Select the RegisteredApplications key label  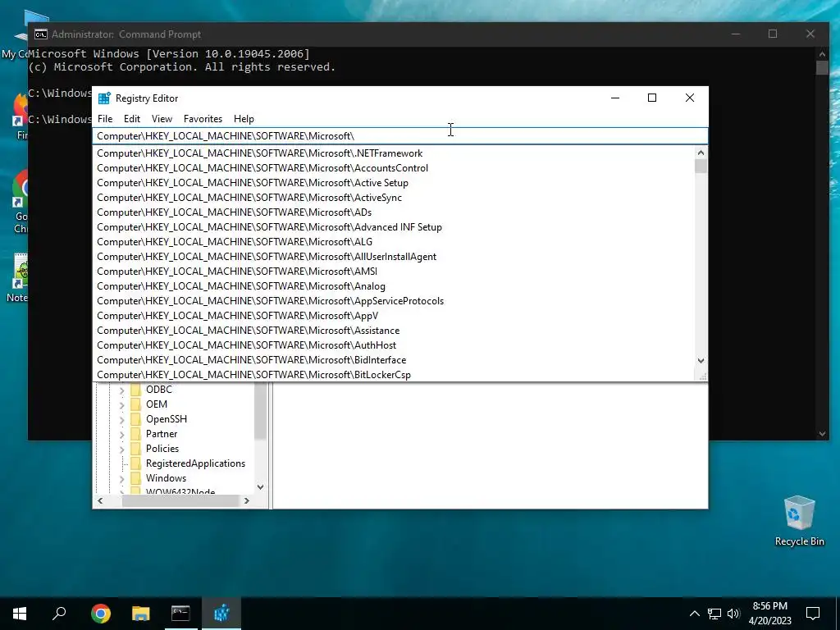(195, 463)
